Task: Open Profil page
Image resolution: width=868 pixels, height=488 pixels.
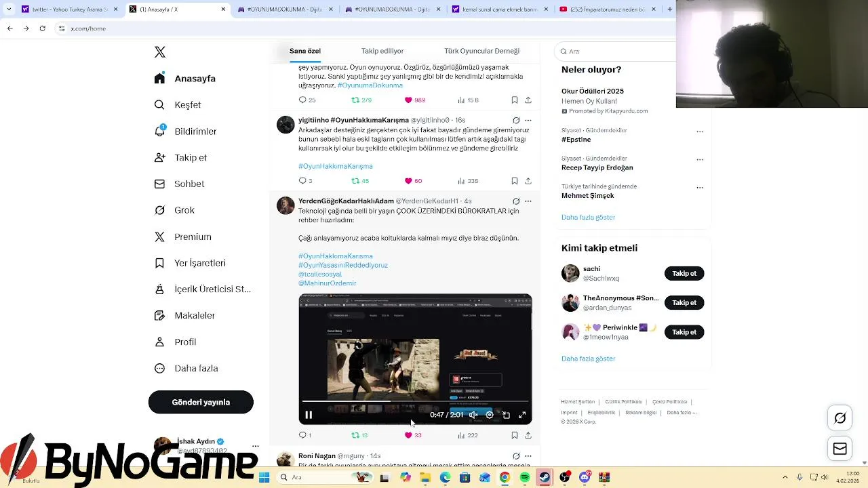Action: (x=175, y=342)
